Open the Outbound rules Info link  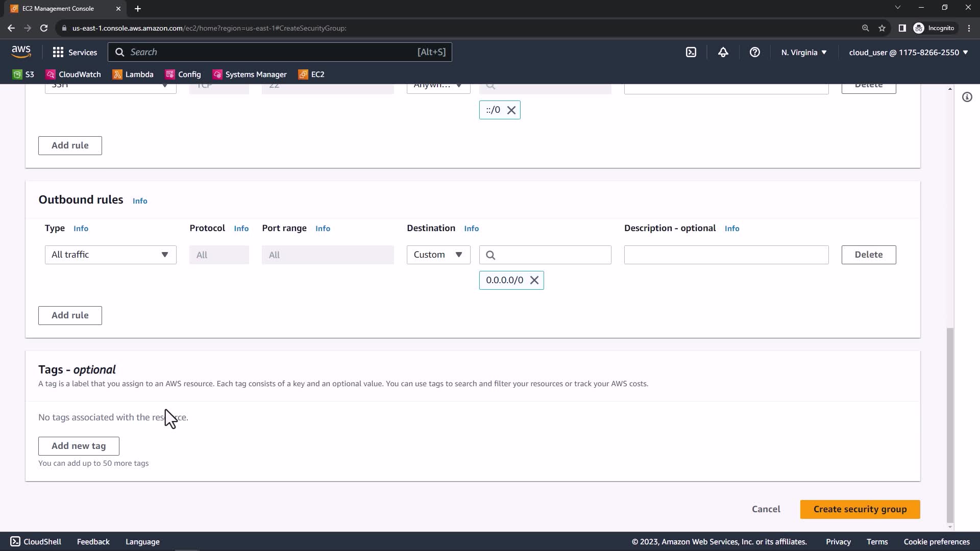click(140, 201)
